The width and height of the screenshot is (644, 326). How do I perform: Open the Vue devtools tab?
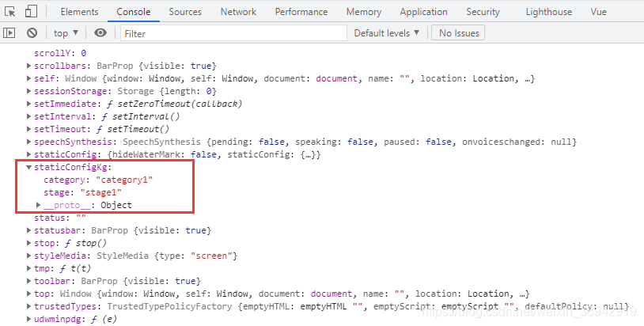[x=599, y=12]
